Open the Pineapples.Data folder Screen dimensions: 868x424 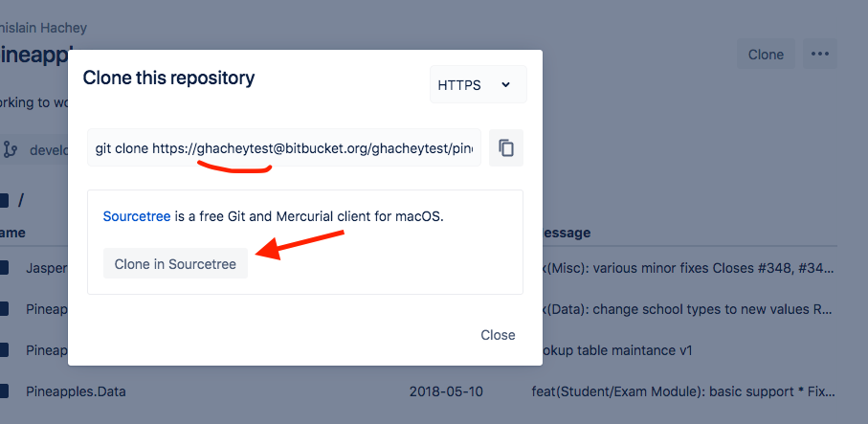pos(76,391)
